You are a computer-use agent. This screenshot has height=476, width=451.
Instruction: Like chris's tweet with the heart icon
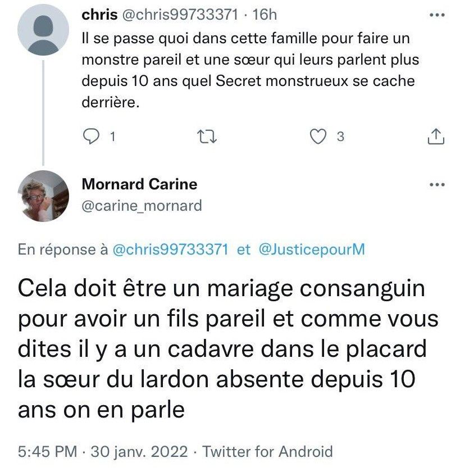[x=319, y=136]
